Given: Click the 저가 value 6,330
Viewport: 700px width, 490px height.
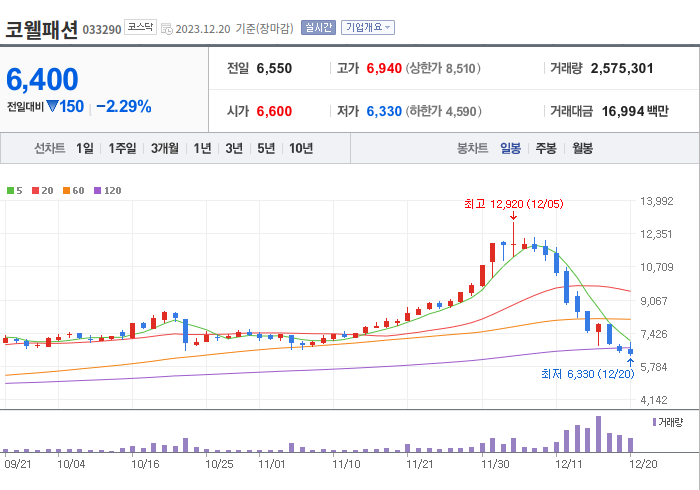Looking at the screenshot, I should pyautogui.click(x=384, y=111).
